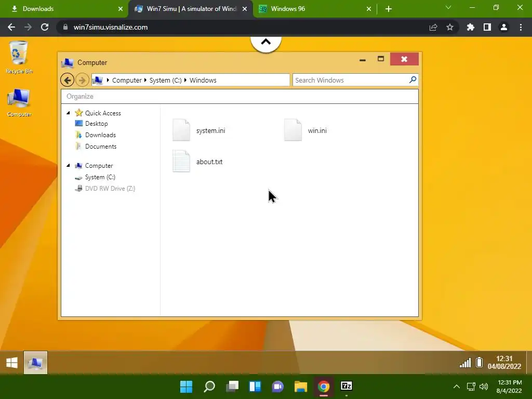Viewport: 532px width, 399px height.
Task: Reload the page in Chrome
Action: click(x=45, y=27)
